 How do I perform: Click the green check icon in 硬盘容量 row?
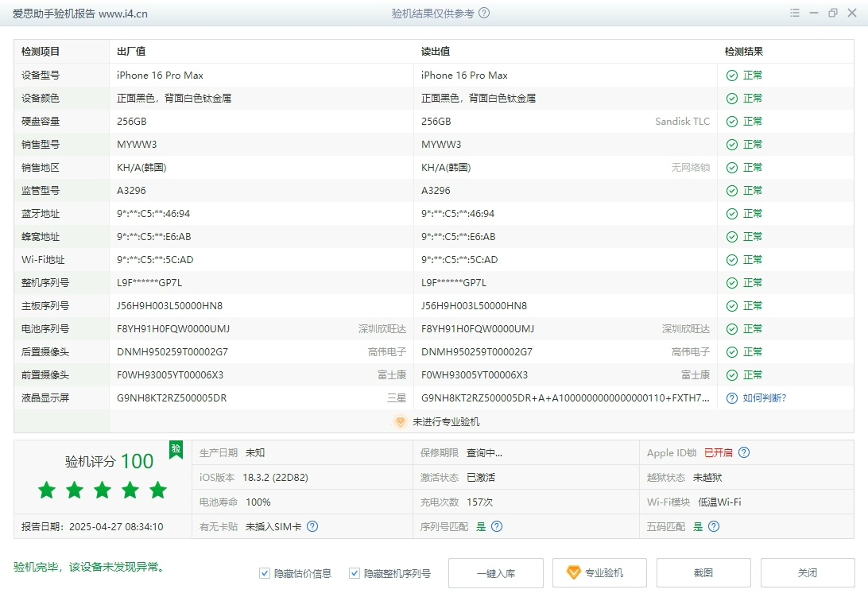pos(732,122)
